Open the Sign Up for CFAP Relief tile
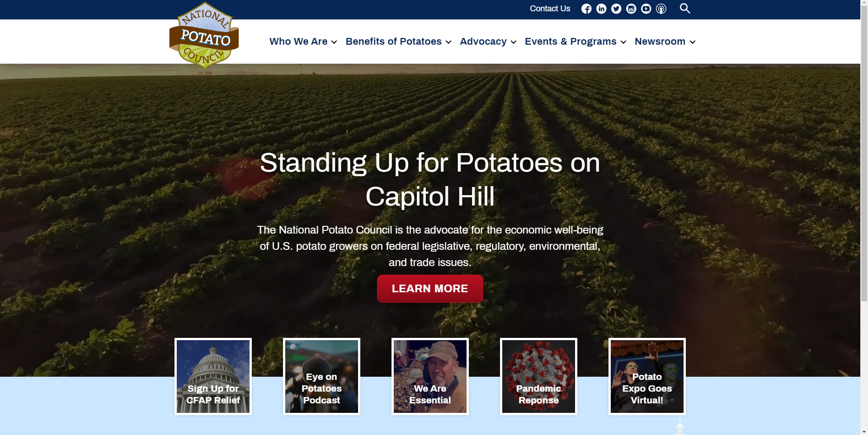The height and width of the screenshot is (435, 868). pos(213,376)
